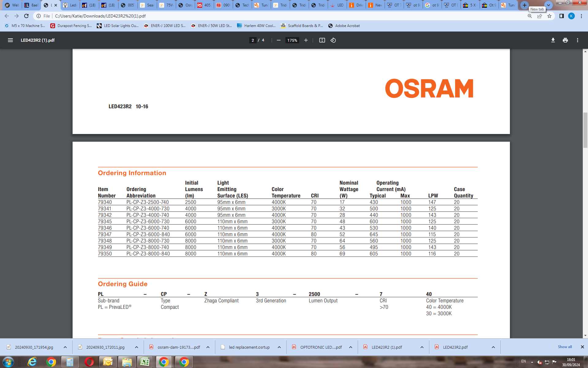Open the tab search dropdown

pos(548,5)
